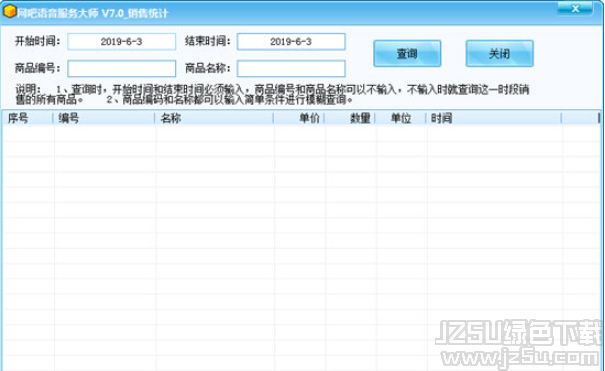Focus the 商品名称 product name input
This screenshot has height=371, width=605.
coord(291,69)
